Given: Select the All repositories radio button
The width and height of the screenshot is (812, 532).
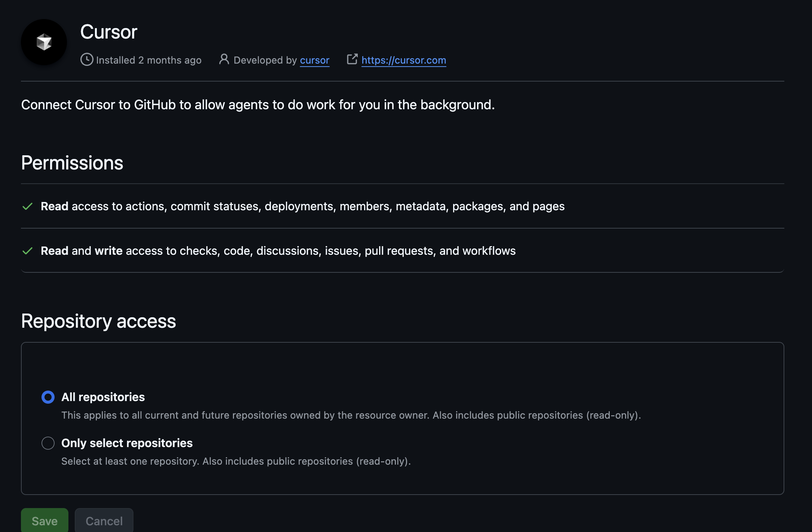Looking at the screenshot, I should (x=48, y=397).
